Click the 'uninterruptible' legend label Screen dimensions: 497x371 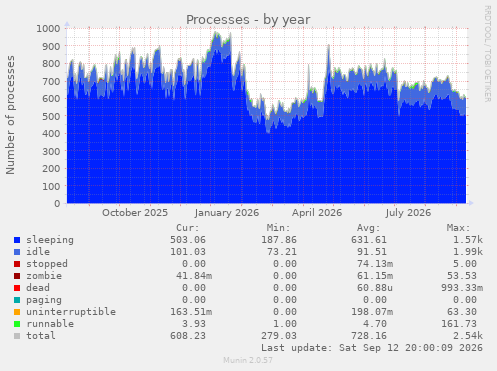point(71,312)
